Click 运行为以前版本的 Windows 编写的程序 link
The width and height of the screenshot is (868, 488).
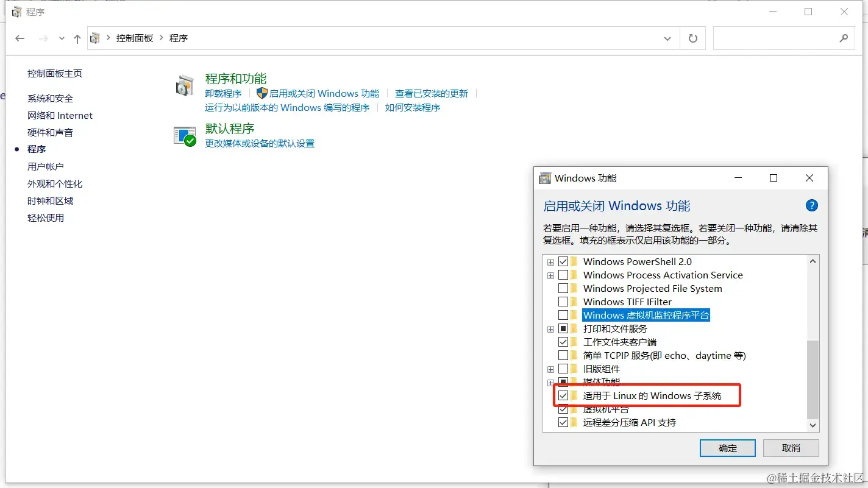pos(287,108)
